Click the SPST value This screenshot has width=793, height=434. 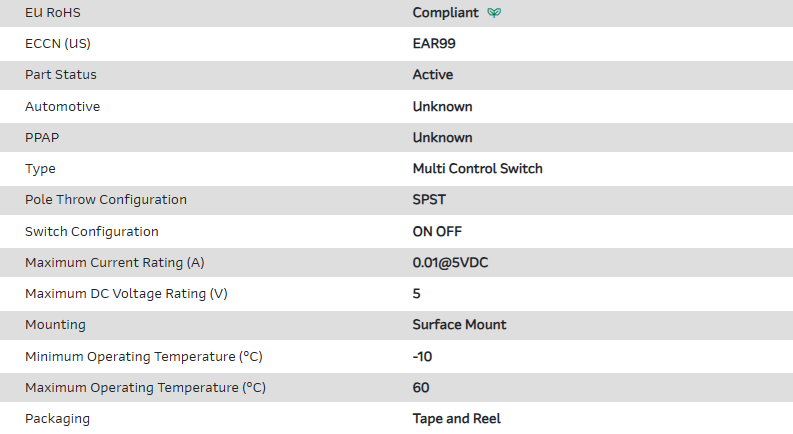click(x=429, y=199)
